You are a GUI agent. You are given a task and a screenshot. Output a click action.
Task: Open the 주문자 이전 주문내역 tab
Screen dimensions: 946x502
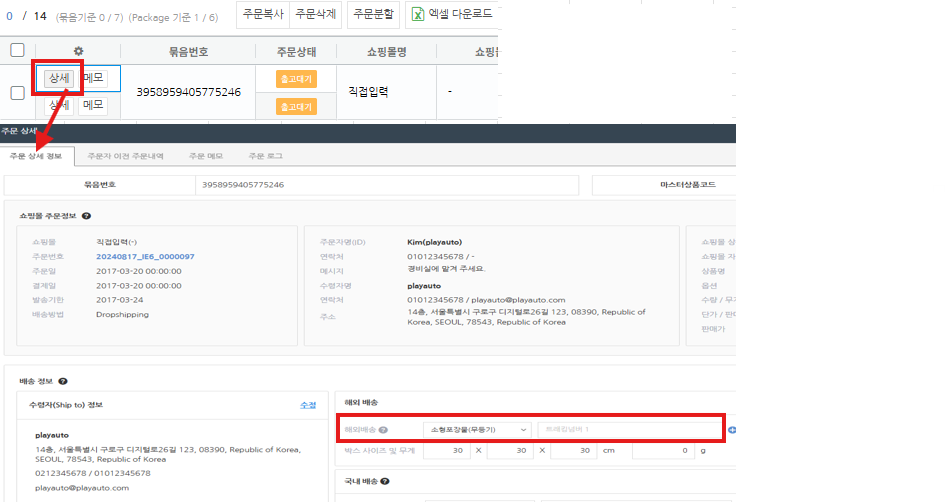[125, 156]
